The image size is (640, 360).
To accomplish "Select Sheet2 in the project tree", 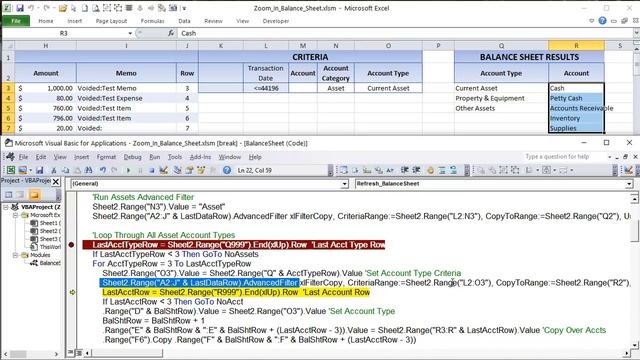I will point(46,231).
